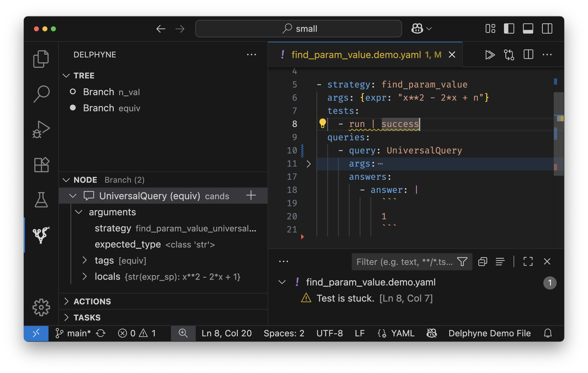Click the lightbulb code action icon

click(322, 124)
